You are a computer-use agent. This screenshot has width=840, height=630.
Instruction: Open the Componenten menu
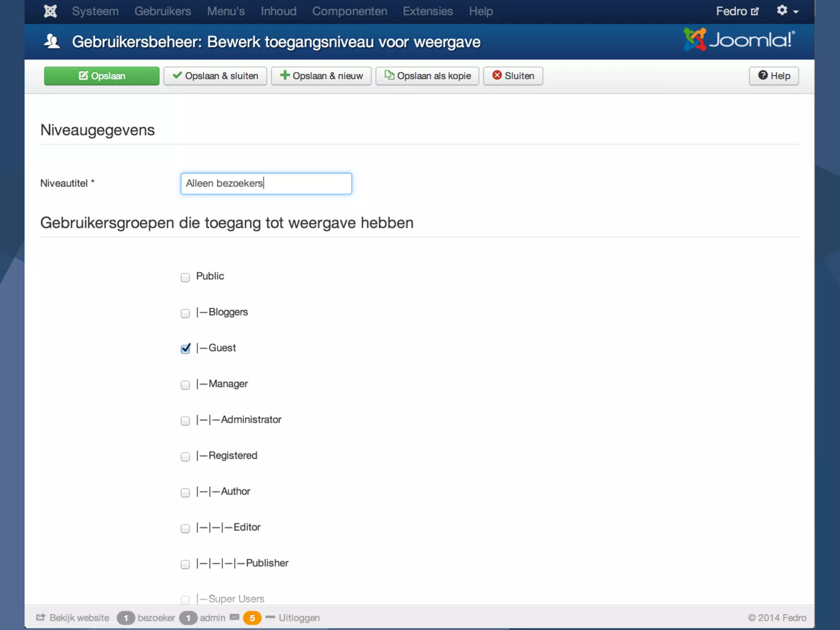(349, 11)
